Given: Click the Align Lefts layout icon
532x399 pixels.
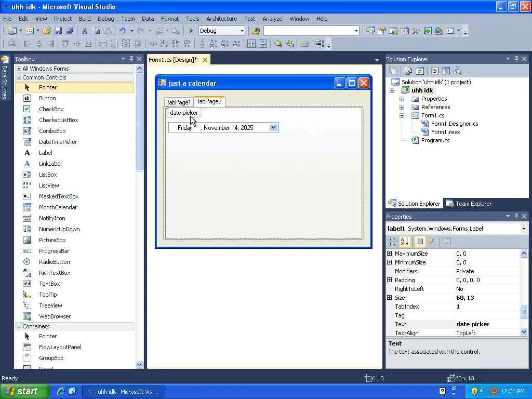Looking at the screenshot, I should click(28, 44).
